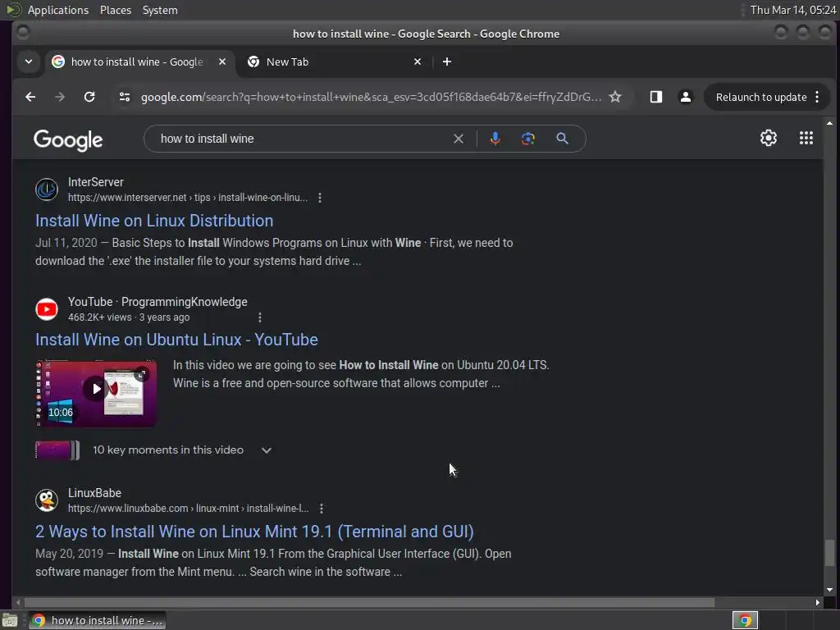Open the Google apps grid
This screenshot has width=840, height=630.
(x=806, y=138)
